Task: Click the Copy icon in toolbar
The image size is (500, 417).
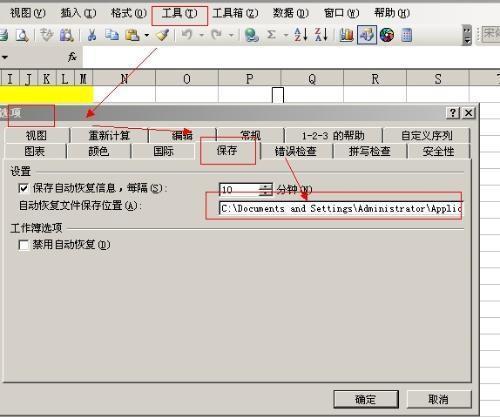Action: tap(112, 35)
